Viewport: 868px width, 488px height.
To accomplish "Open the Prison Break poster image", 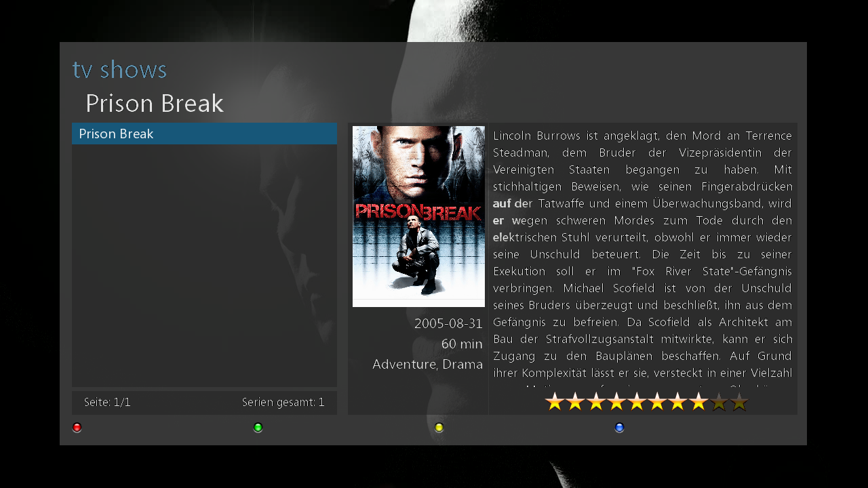I will pos(418,216).
